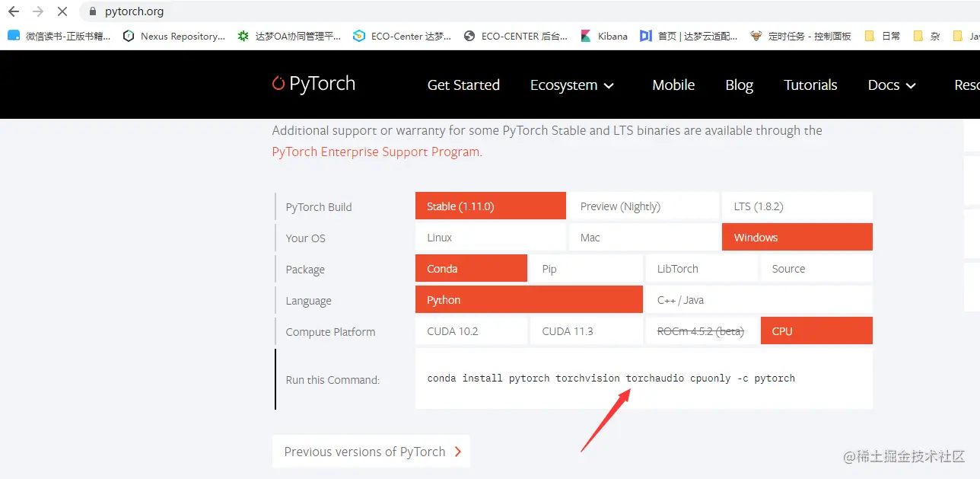Choose Linux as your OS
Image resolution: width=980 pixels, height=479 pixels.
pos(491,237)
